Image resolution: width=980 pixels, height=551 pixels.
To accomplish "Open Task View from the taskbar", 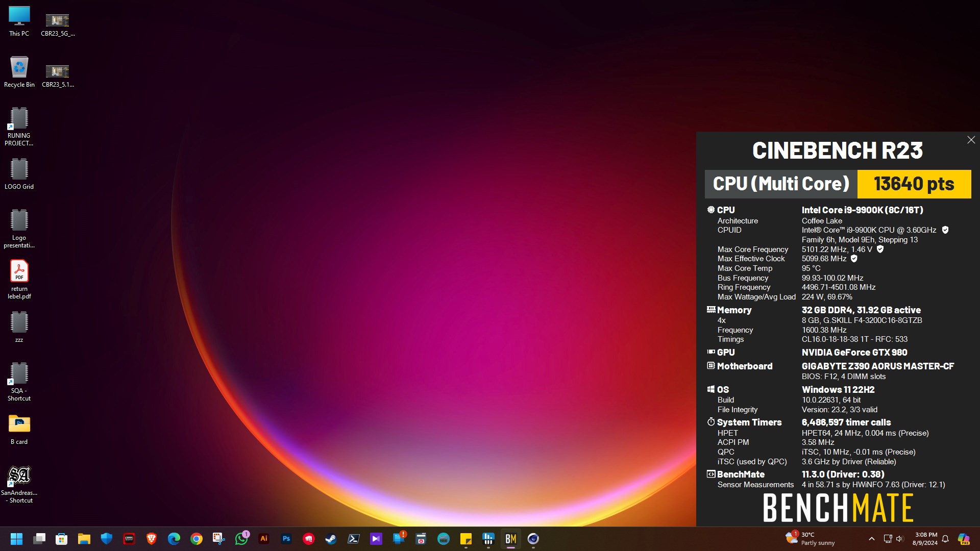I will tap(39, 539).
